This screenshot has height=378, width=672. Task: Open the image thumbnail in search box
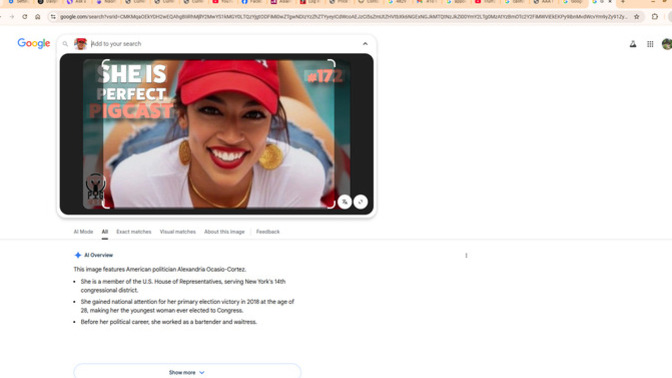80,44
